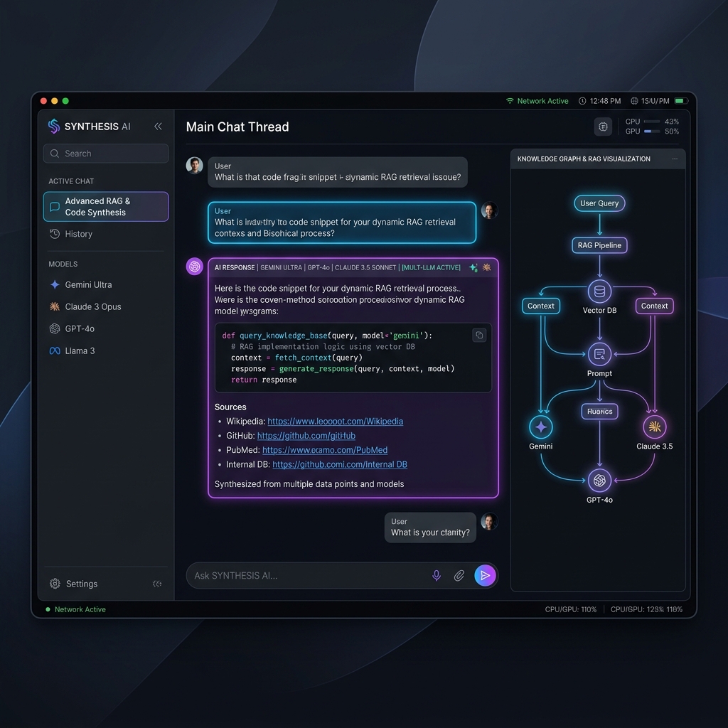Select the Ruancs graph node
The width and height of the screenshot is (728, 728).
tap(599, 412)
